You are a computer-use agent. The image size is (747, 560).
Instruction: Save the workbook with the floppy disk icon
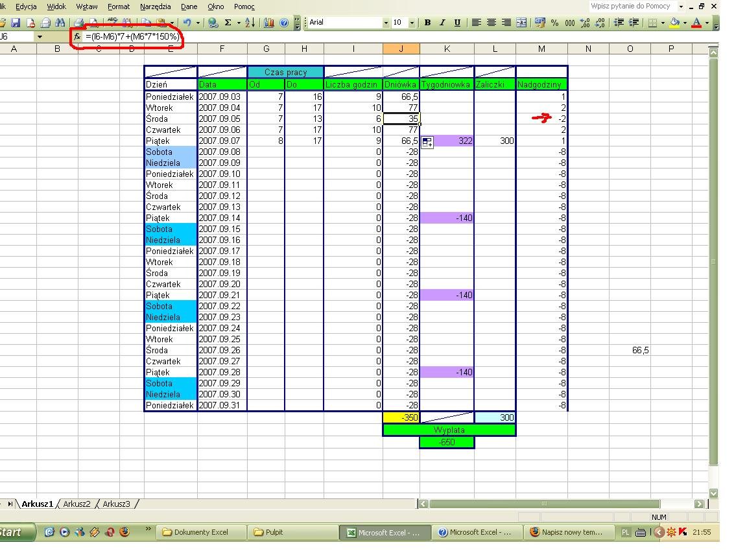[16, 23]
